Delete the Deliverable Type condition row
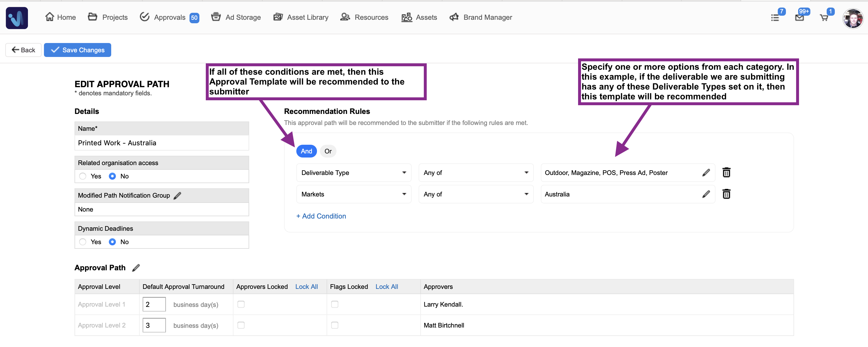This screenshot has height=347, width=868. coord(726,173)
